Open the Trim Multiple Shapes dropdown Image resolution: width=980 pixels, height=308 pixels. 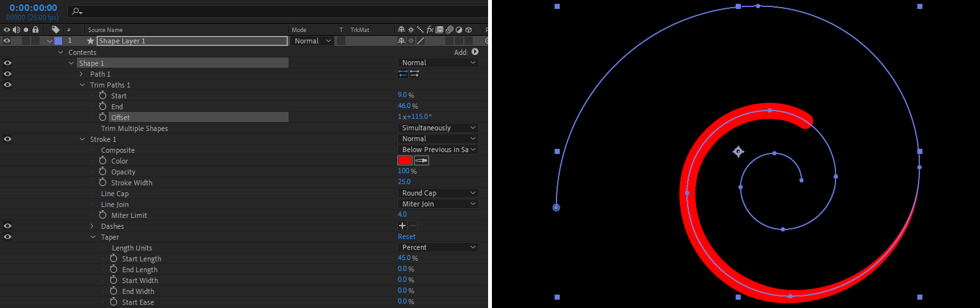click(x=438, y=128)
